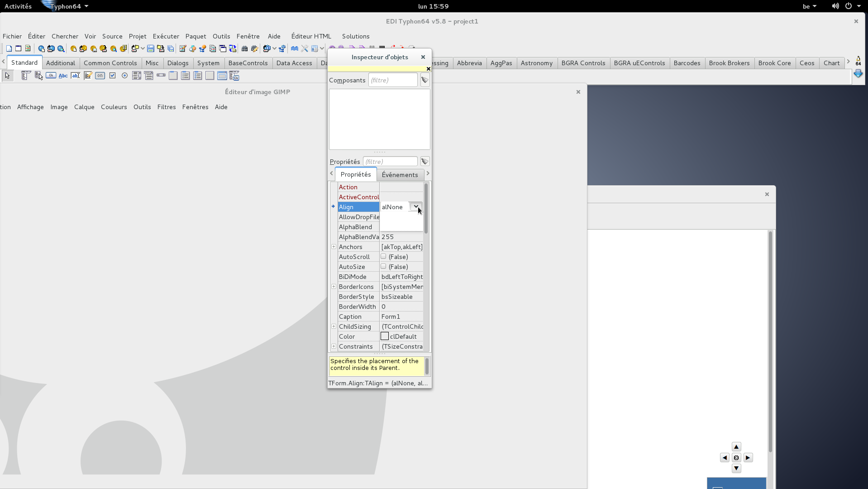Switch to the Événements tab

[400, 175]
